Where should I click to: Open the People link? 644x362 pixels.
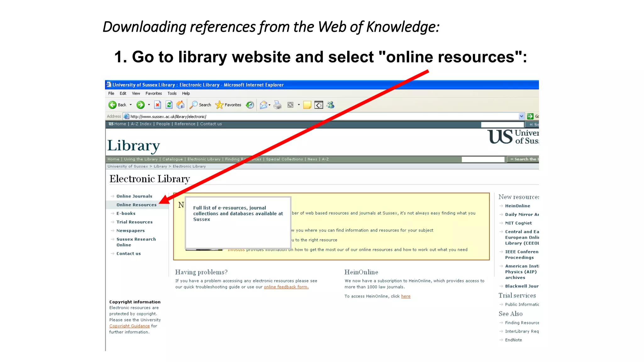(163, 124)
